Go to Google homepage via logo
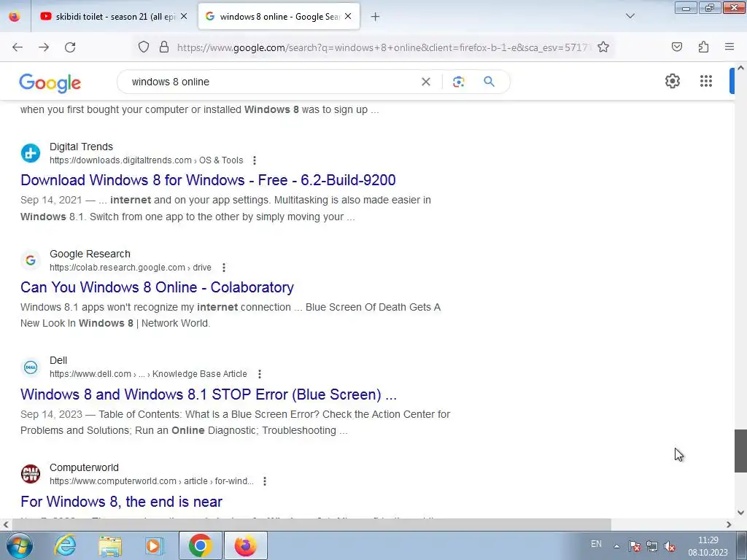 point(50,83)
